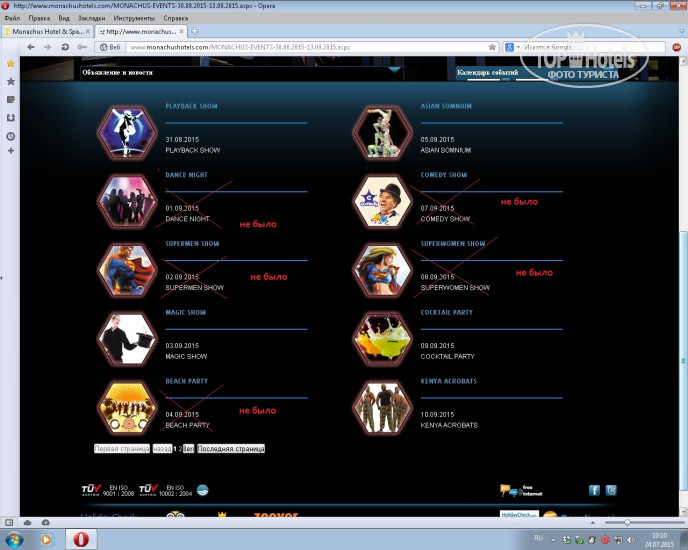
Task: Go to page 2 in pagination
Action: [x=180, y=449]
